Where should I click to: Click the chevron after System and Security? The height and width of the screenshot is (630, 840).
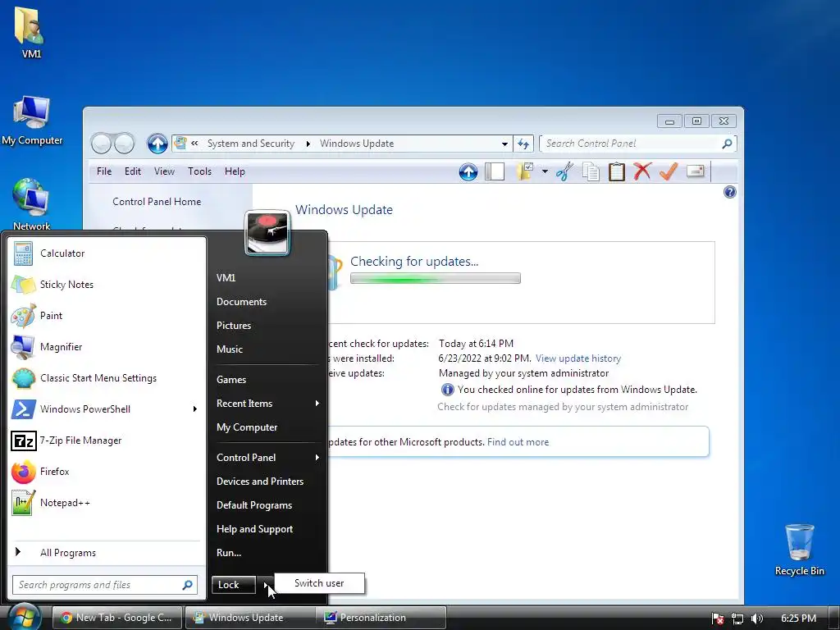[x=308, y=144]
